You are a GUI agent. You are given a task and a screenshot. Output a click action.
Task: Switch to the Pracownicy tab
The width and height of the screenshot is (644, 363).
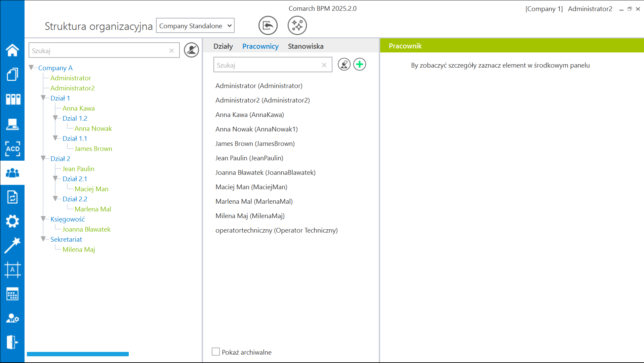pos(260,46)
